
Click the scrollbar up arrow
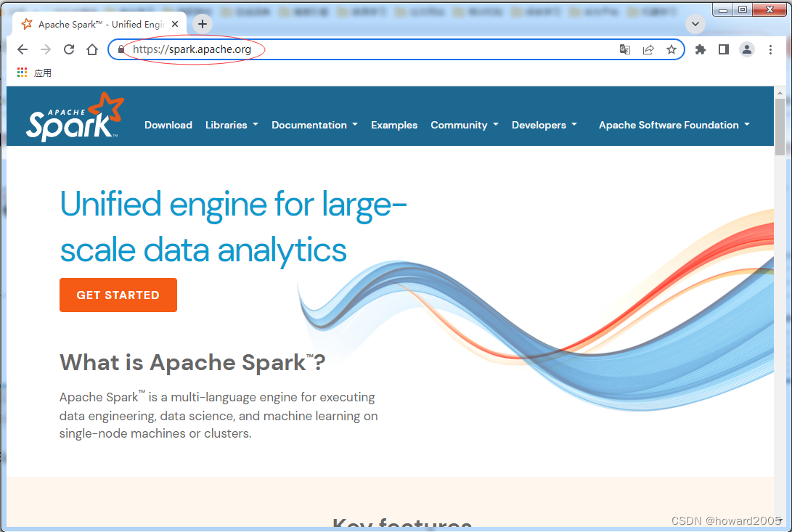click(x=780, y=92)
